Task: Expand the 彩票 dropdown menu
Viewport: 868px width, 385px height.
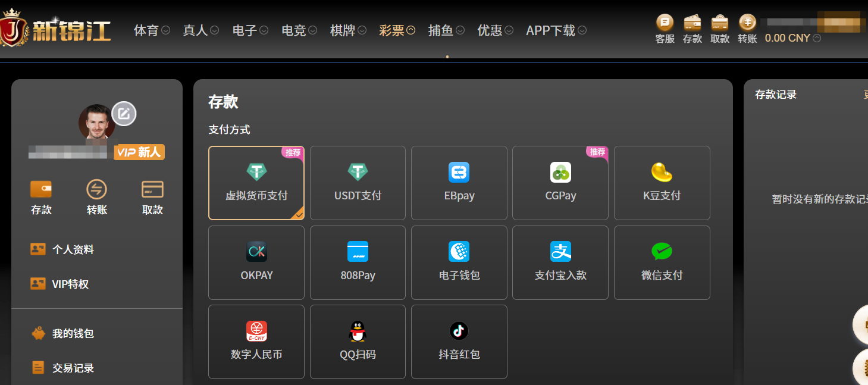Action: [397, 30]
